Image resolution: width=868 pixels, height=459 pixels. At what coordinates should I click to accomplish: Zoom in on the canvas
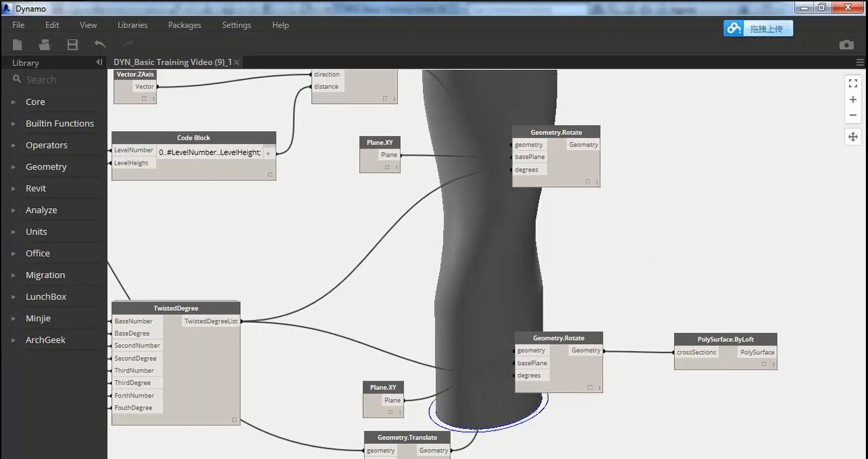tap(853, 100)
